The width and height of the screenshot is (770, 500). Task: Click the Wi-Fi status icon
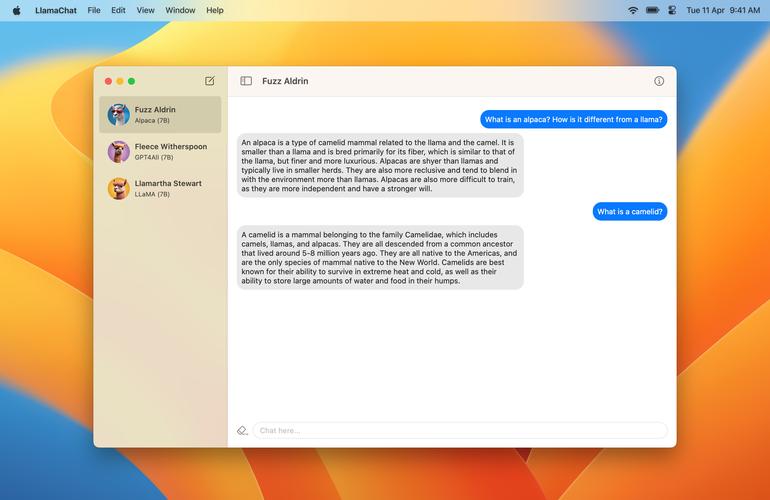tap(633, 10)
